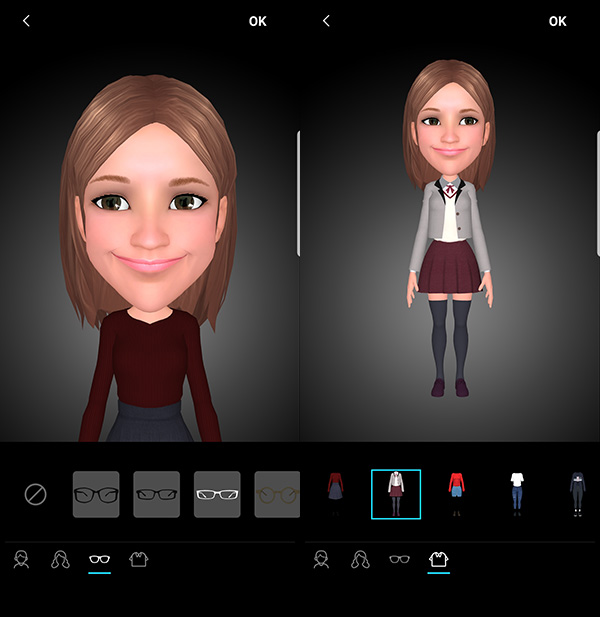Viewport: 600px width, 617px height.
Task: Choose the second thin black glasses
Action: [156, 494]
